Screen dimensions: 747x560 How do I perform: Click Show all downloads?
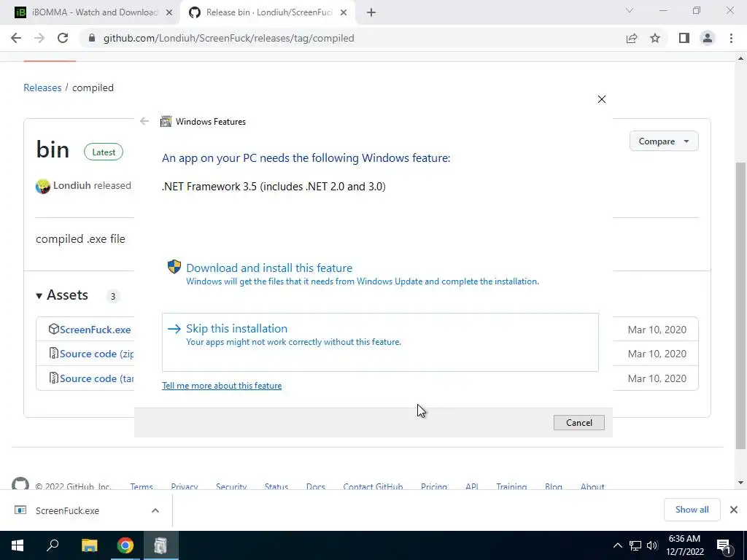[692, 510]
